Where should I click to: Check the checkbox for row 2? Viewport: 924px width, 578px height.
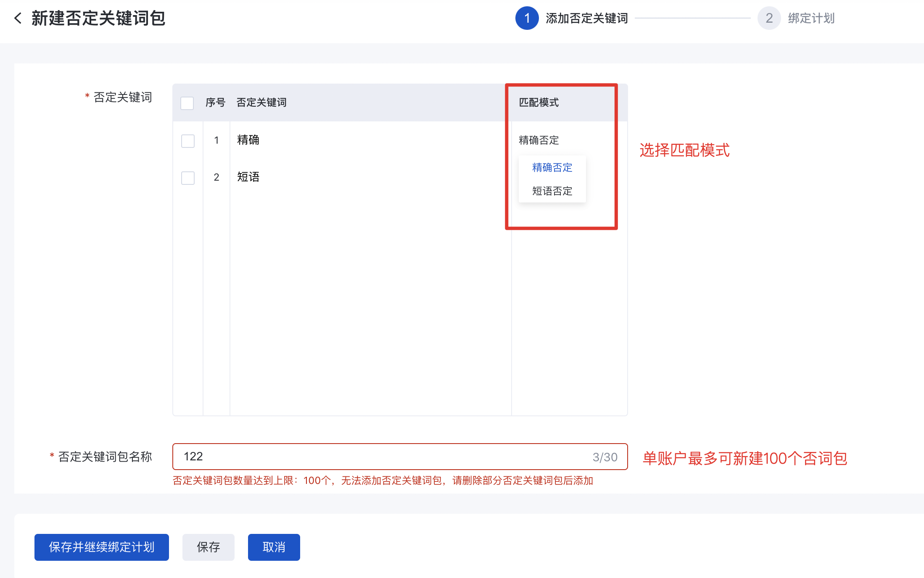pyautogui.click(x=188, y=178)
